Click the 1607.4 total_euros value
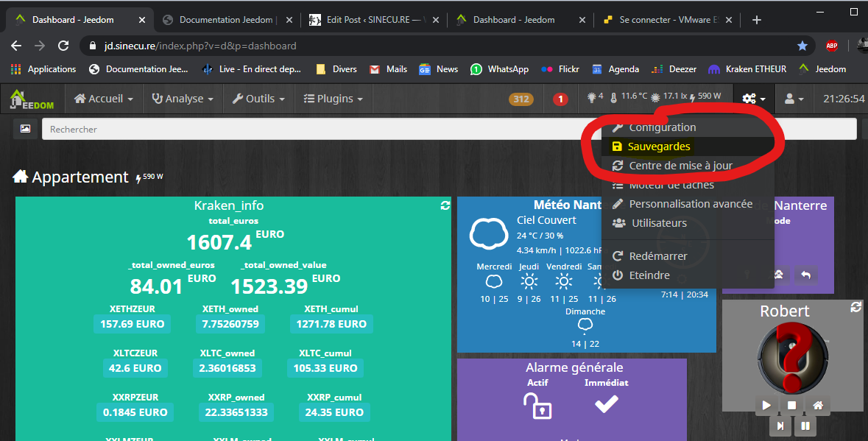868x441 pixels. 219,242
